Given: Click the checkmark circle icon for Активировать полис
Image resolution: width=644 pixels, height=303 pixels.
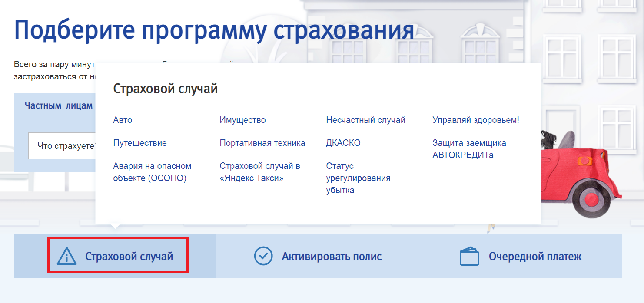Looking at the screenshot, I should [263, 256].
